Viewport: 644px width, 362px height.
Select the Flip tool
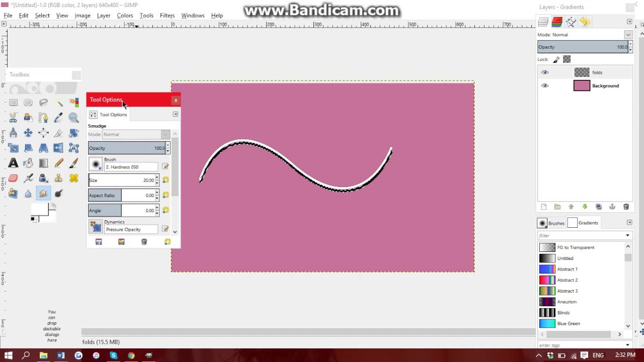[59, 148]
